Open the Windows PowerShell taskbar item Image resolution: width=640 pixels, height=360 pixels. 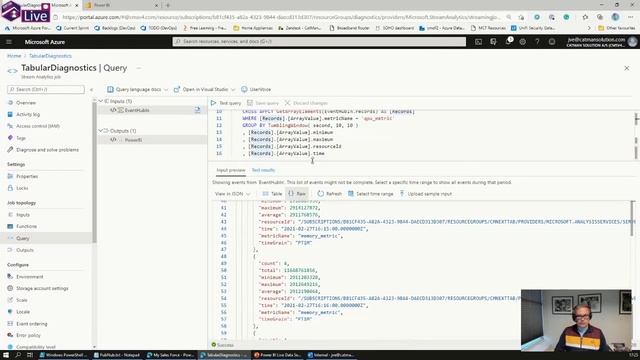pos(63,355)
